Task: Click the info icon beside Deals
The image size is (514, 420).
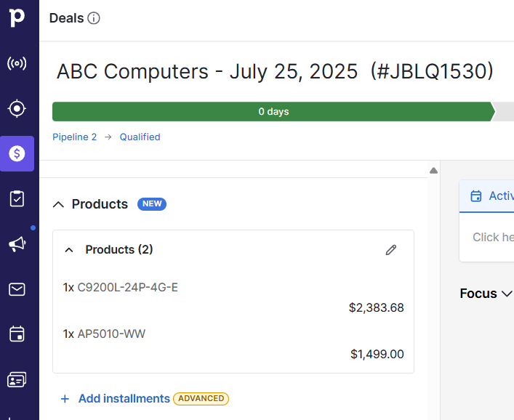Action: (x=94, y=18)
